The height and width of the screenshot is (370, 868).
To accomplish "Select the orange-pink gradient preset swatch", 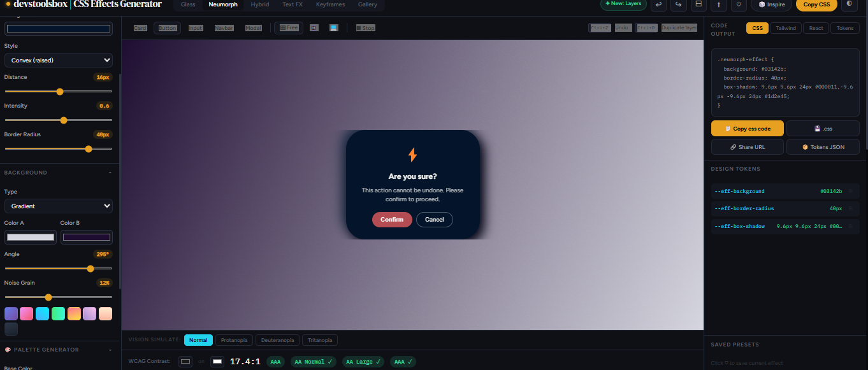I will [74, 314].
